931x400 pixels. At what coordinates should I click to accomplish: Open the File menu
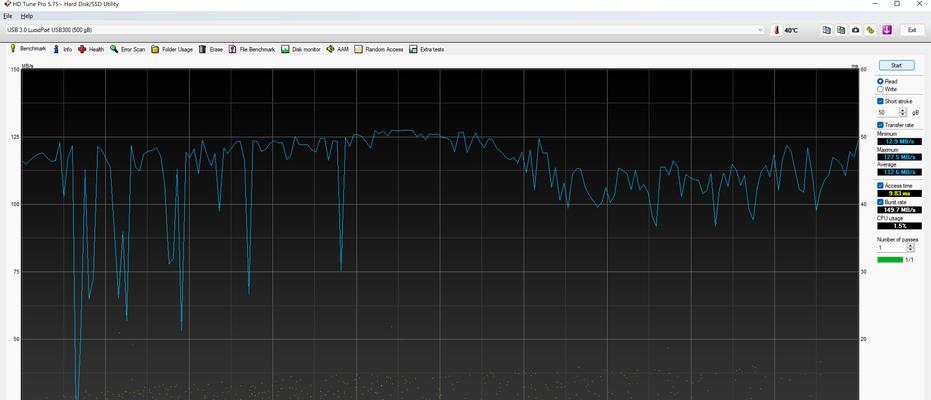[7, 16]
